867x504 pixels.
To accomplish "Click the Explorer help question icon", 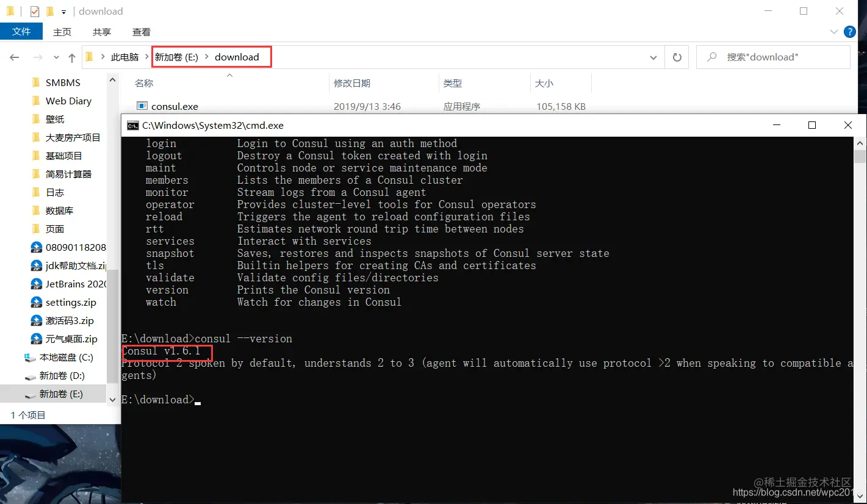I will tap(849, 32).
